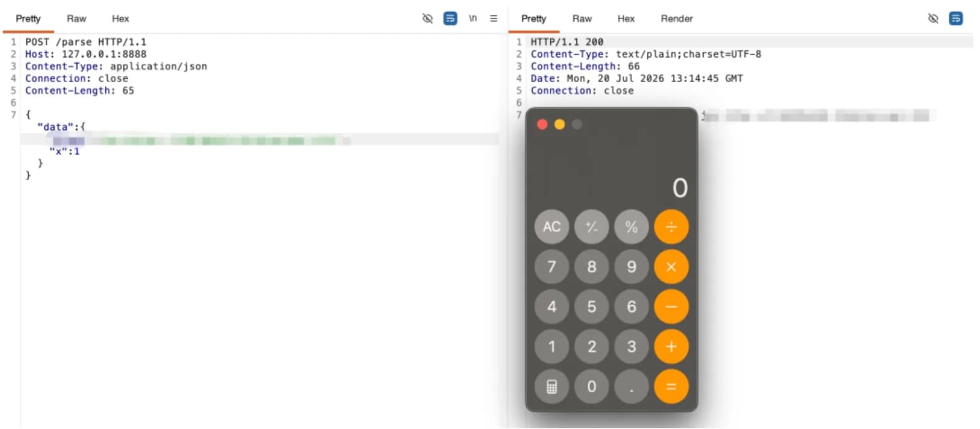Click the request Content-Length: 65 header
Viewport: 980px width, 429px height.
coord(80,91)
